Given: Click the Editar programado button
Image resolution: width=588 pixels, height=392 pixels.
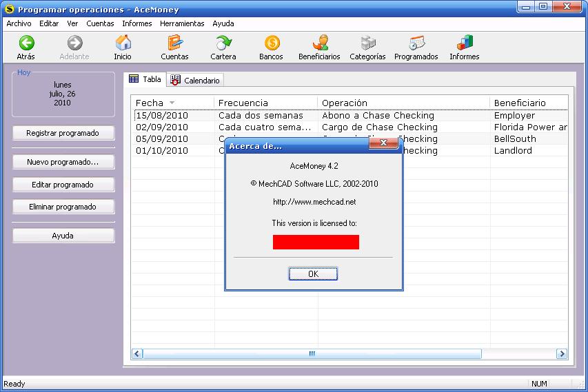Looking at the screenshot, I should [x=63, y=185].
